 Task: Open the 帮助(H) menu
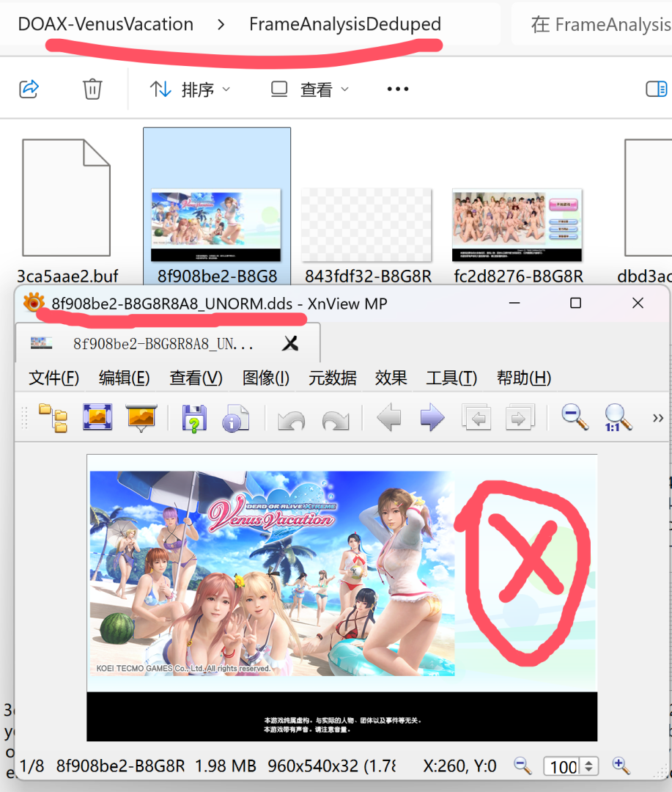pos(523,378)
